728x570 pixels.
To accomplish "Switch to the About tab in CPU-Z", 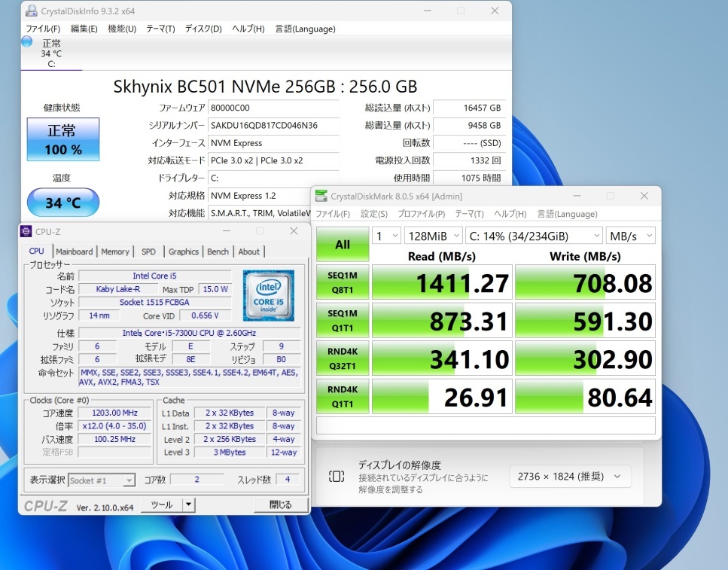I will (249, 251).
